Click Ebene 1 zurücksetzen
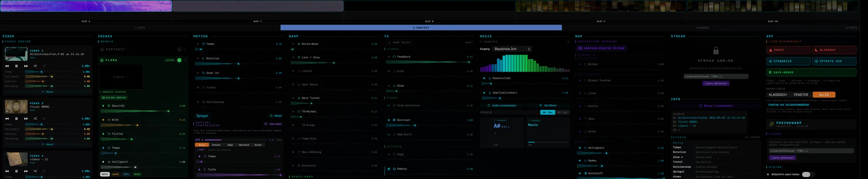 716,106
